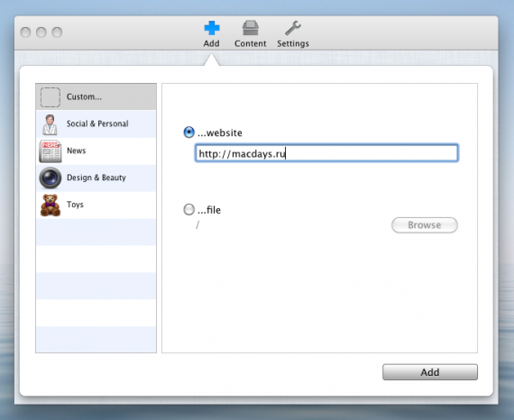Choose the News category label
The height and width of the screenshot is (420, 514).
tap(76, 151)
